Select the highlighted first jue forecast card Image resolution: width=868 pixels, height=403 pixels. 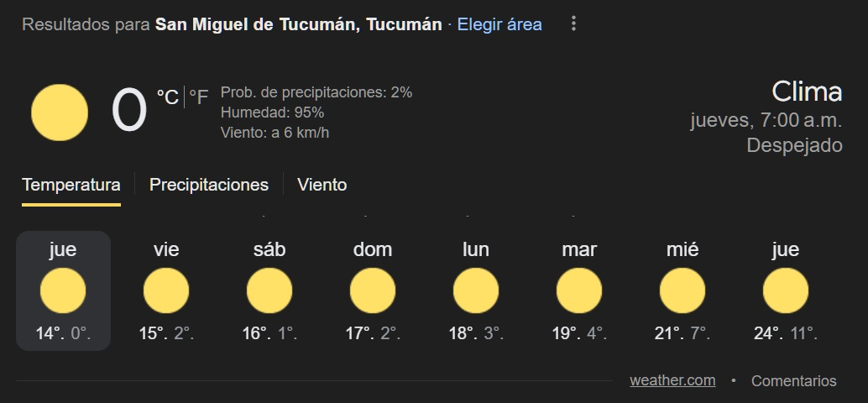[63, 290]
